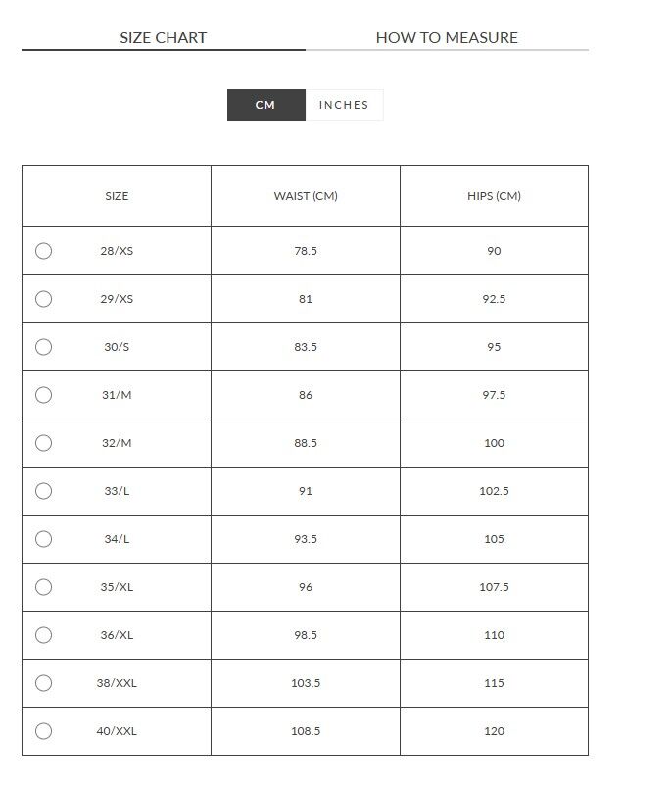Choose the 33/L size radio button
The height and width of the screenshot is (788, 672).
(x=44, y=491)
